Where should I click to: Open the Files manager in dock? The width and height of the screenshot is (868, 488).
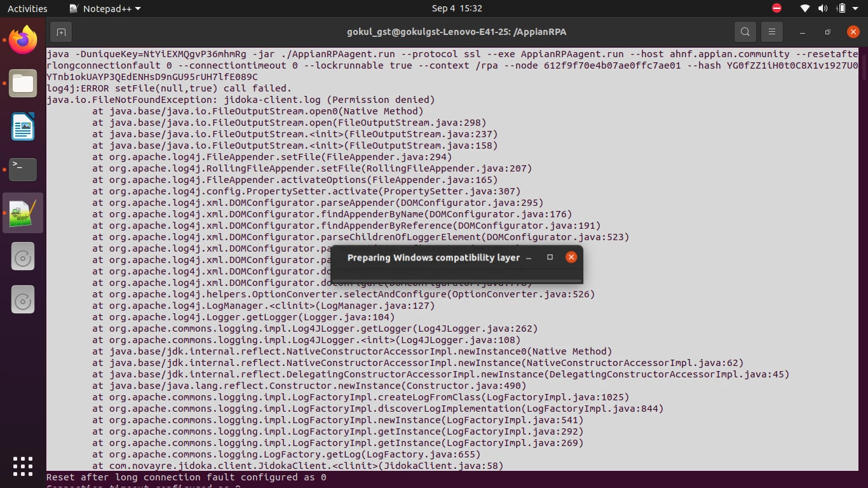(x=23, y=83)
